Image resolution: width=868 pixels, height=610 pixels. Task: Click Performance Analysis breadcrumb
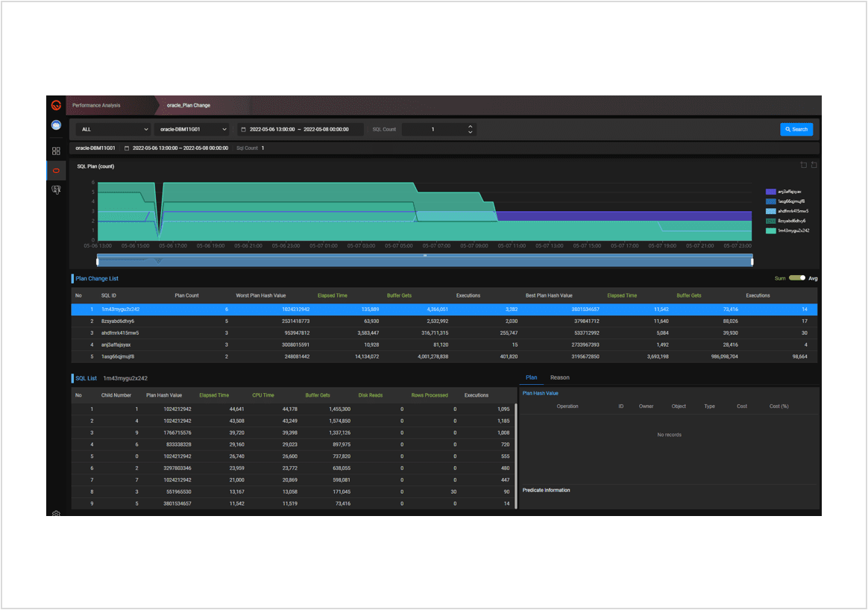(96, 105)
